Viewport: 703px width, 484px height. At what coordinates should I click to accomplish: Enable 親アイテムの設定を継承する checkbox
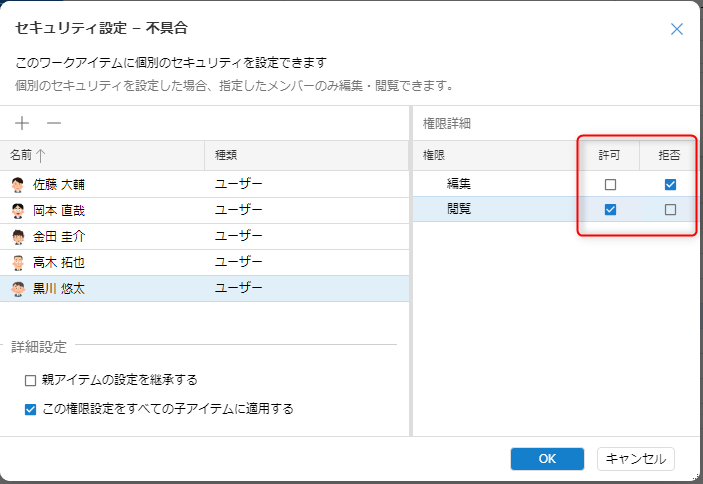tap(31, 380)
